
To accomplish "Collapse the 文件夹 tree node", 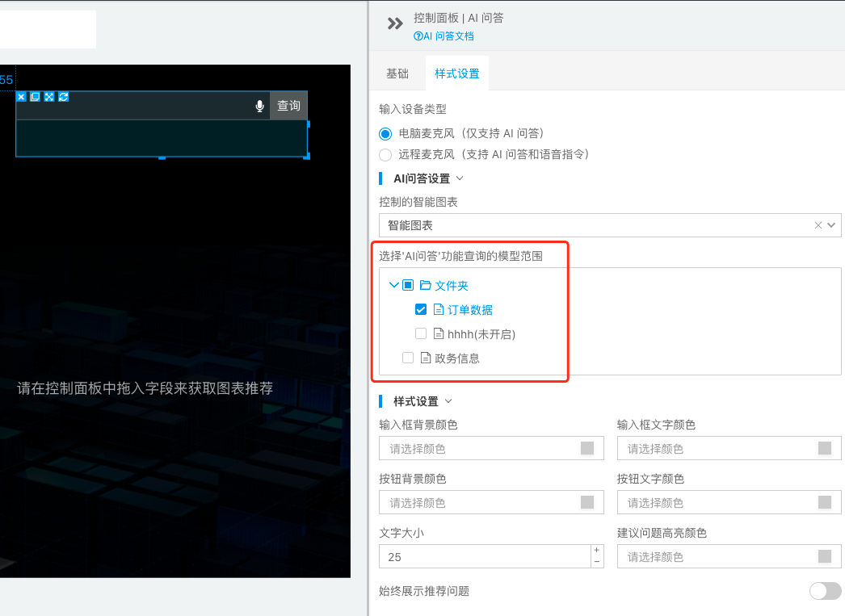I will coord(394,285).
